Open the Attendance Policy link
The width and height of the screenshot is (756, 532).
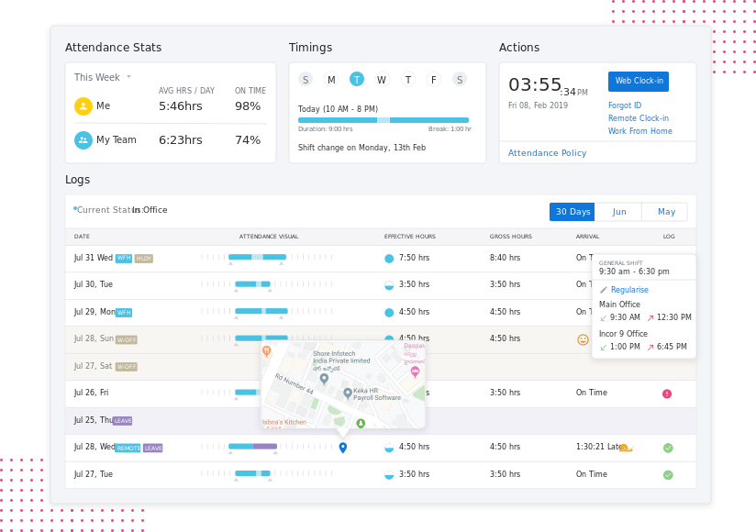coord(547,153)
